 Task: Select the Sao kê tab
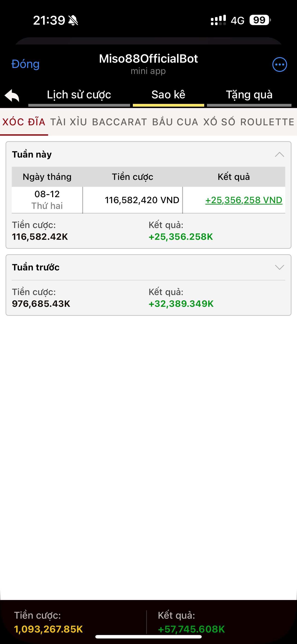tap(168, 95)
